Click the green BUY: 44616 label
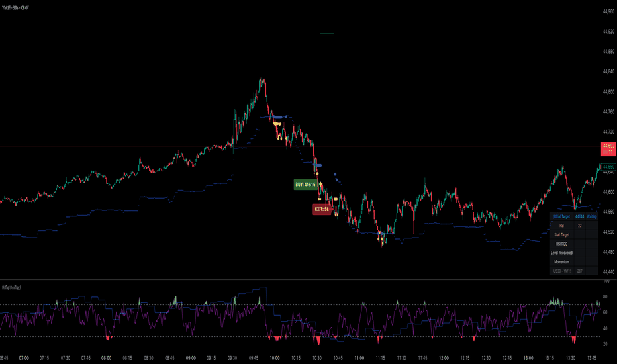 pos(305,185)
